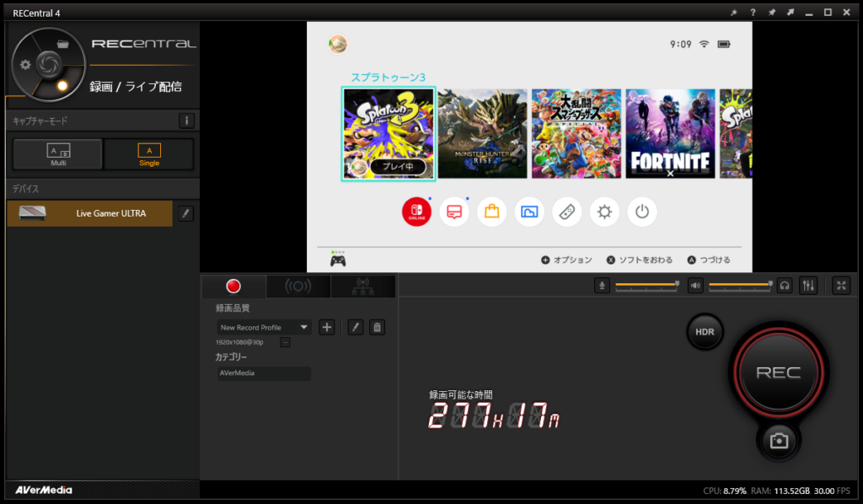The image size is (863, 504).
Task: Toggle HDR recording on
Action: [x=705, y=332]
